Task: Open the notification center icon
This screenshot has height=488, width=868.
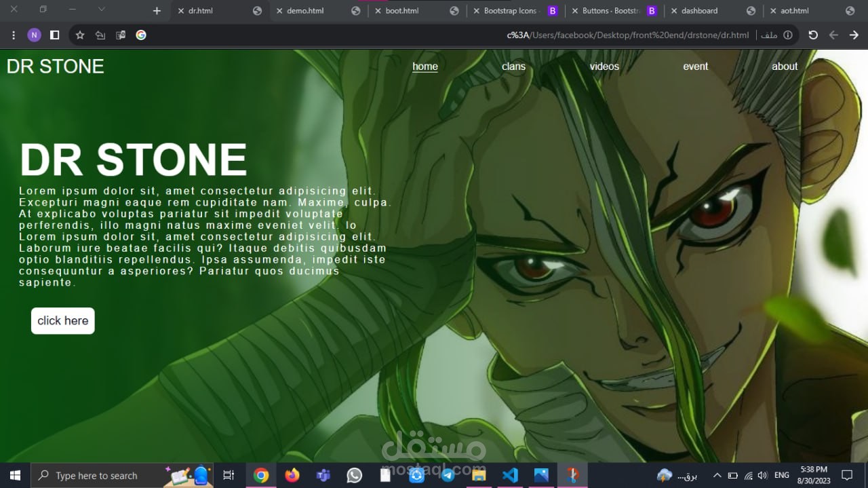Action: (847, 475)
